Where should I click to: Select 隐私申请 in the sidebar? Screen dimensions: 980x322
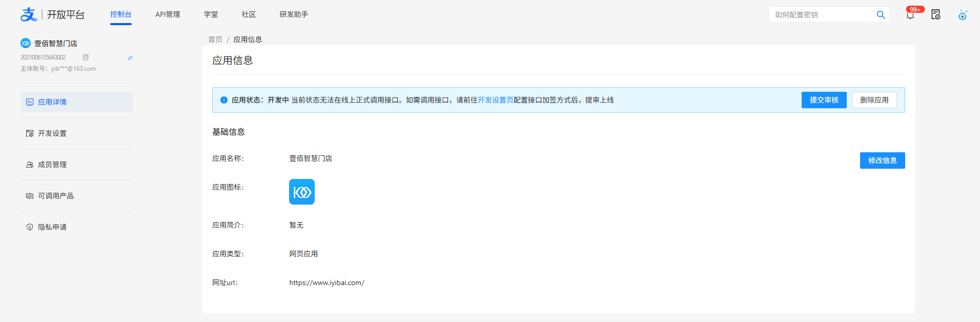(77, 227)
